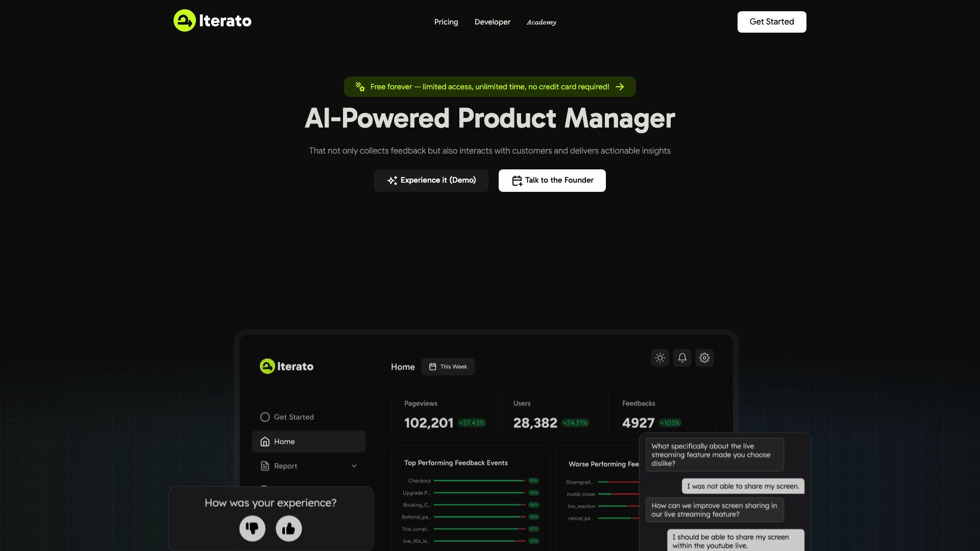Viewport: 980px width, 551px height.
Task: Expand the Report section in the sidebar
Action: [x=354, y=465]
